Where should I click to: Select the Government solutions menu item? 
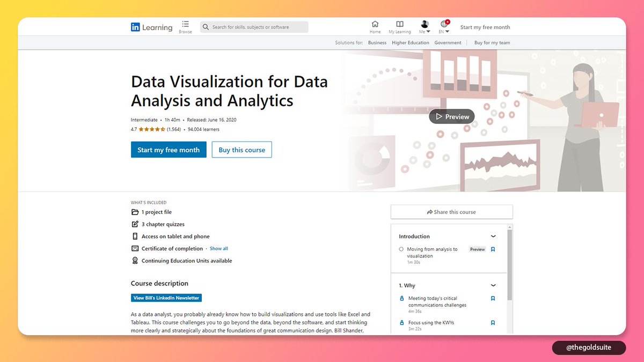click(x=448, y=42)
